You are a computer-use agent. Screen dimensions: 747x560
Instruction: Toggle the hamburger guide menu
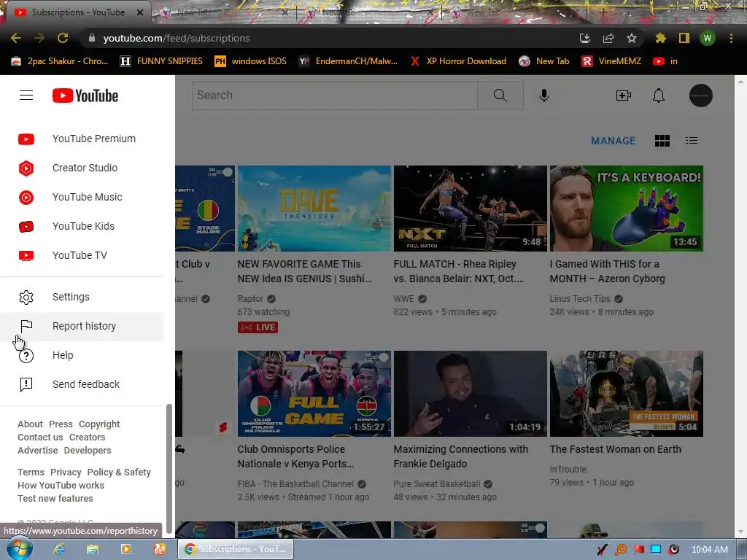[x=26, y=96]
